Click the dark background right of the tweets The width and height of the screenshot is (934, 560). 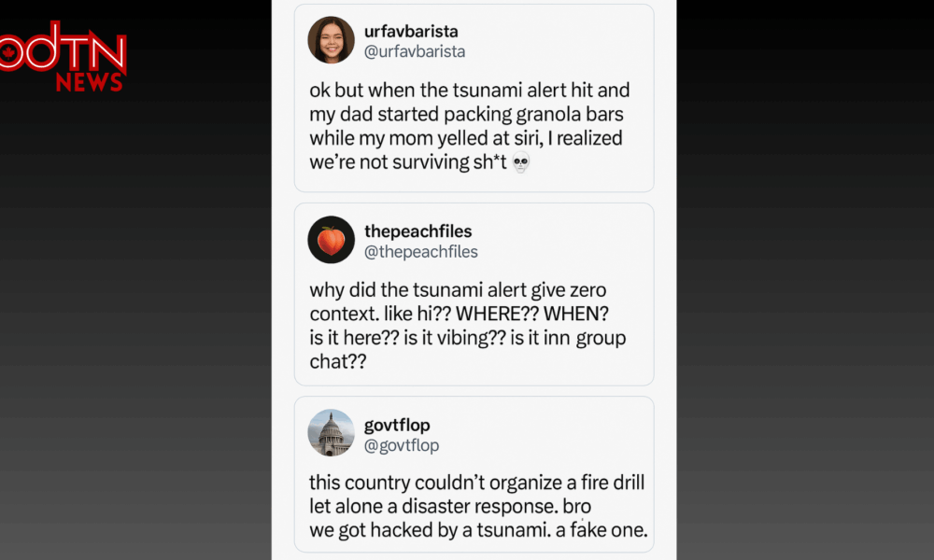(x=803, y=280)
